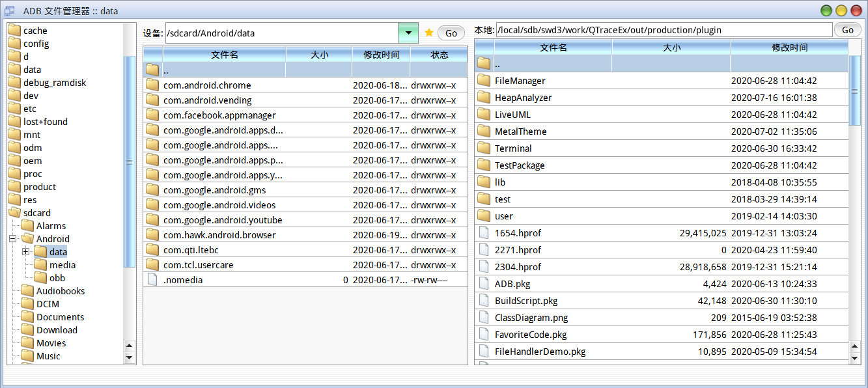Click 1654.hprof file icon
The height and width of the screenshot is (388, 868).
[484, 233]
